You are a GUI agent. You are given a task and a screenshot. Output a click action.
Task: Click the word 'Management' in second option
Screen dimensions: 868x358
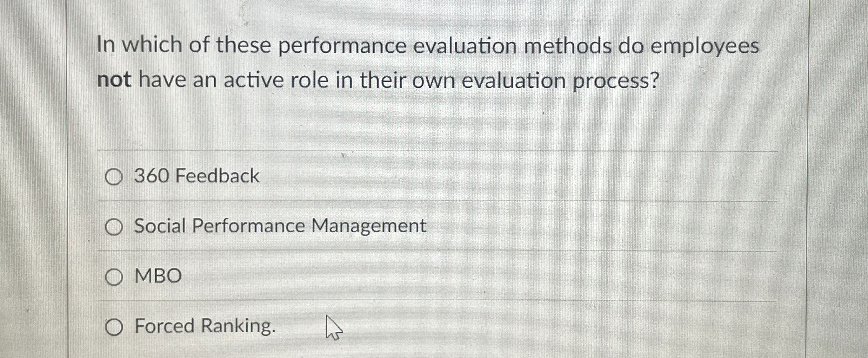click(x=368, y=226)
